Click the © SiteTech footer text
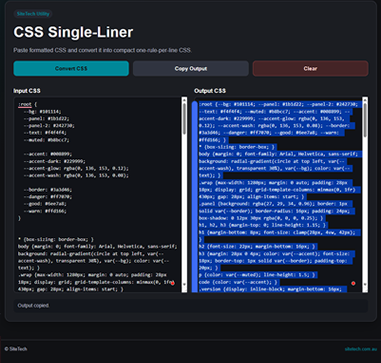 click(x=16, y=349)
